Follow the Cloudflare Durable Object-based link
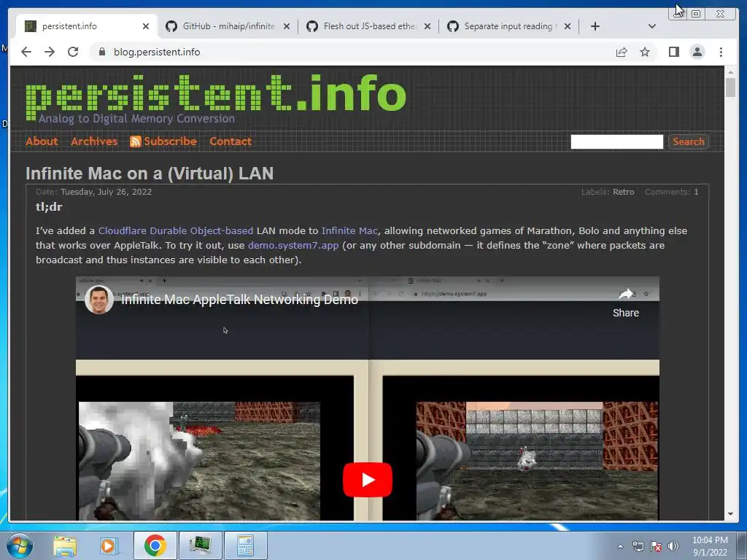This screenshot has height=560, width=747. pyautogui.click(x=176, y=231)
